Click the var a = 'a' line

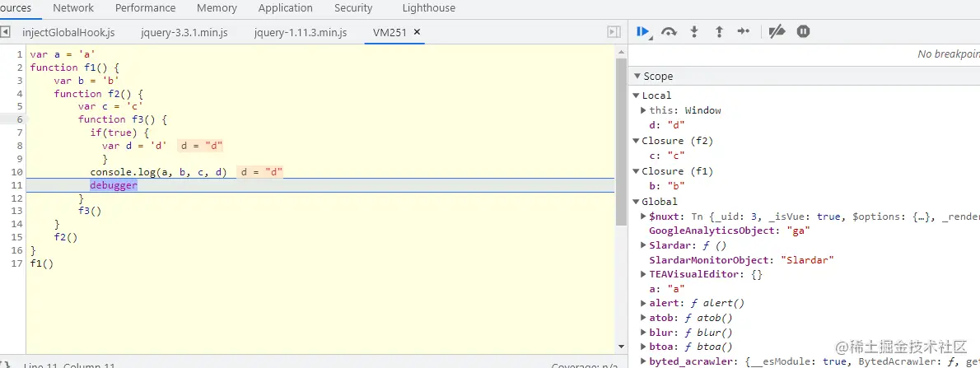pos(63,54)
